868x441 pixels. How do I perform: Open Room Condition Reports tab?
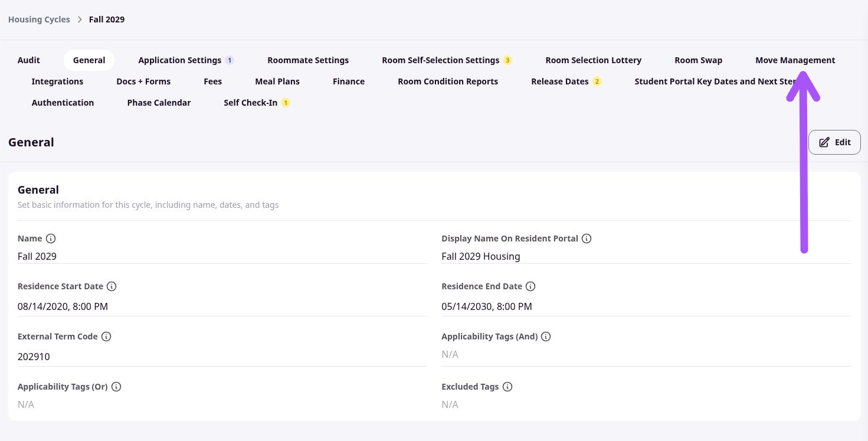click(x=448, y=81)
